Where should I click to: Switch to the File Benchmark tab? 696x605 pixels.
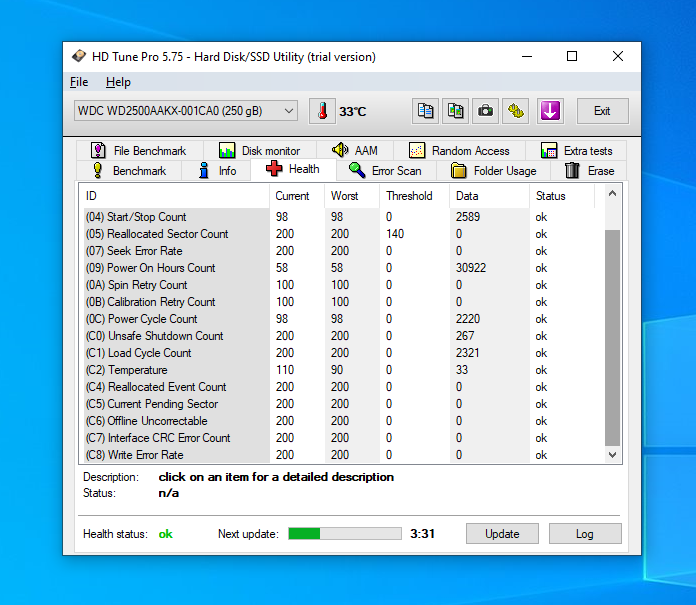point(139,150)
